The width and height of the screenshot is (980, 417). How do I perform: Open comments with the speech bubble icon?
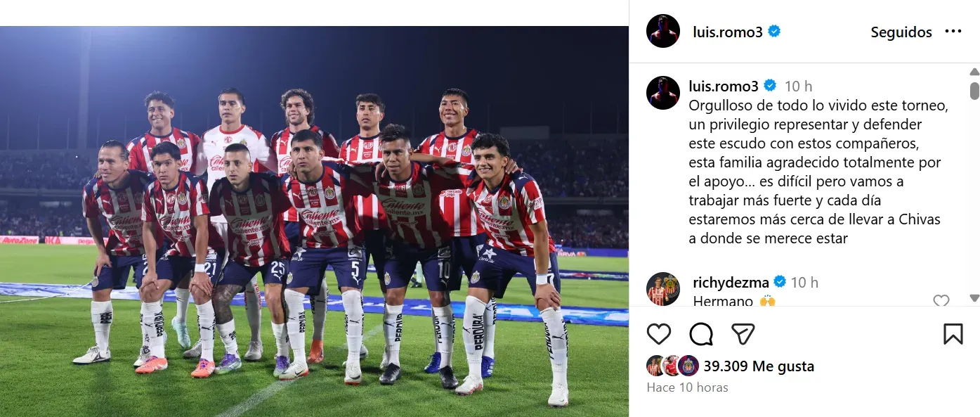701,333
